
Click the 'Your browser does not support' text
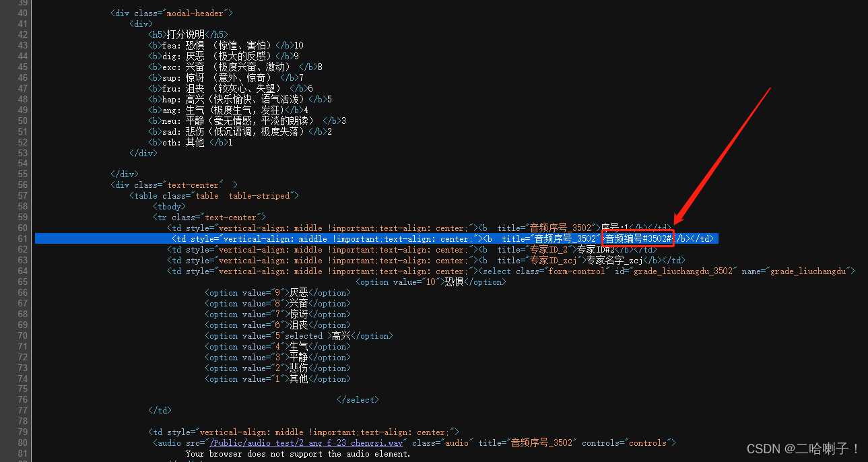click(x=298, y=454)
